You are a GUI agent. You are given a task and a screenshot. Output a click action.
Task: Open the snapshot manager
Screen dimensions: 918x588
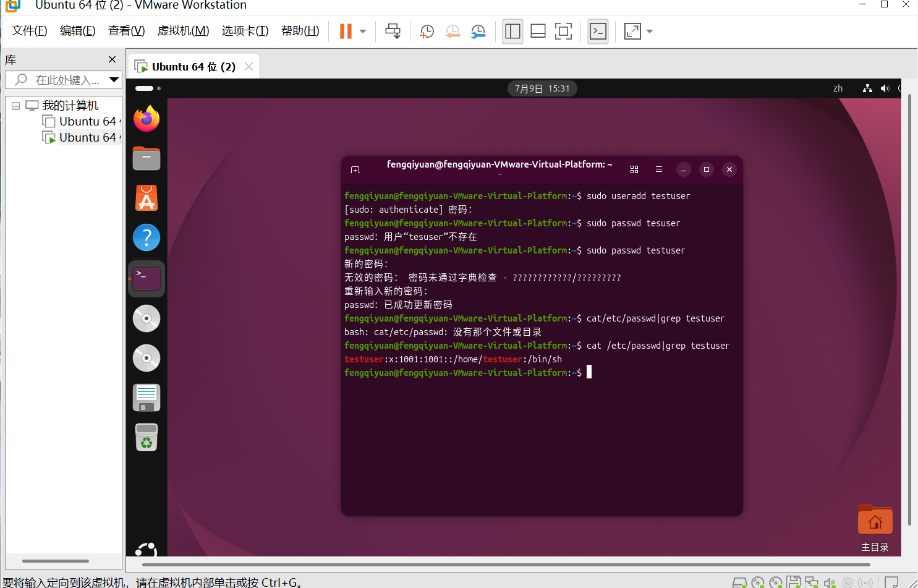[478, 32]
